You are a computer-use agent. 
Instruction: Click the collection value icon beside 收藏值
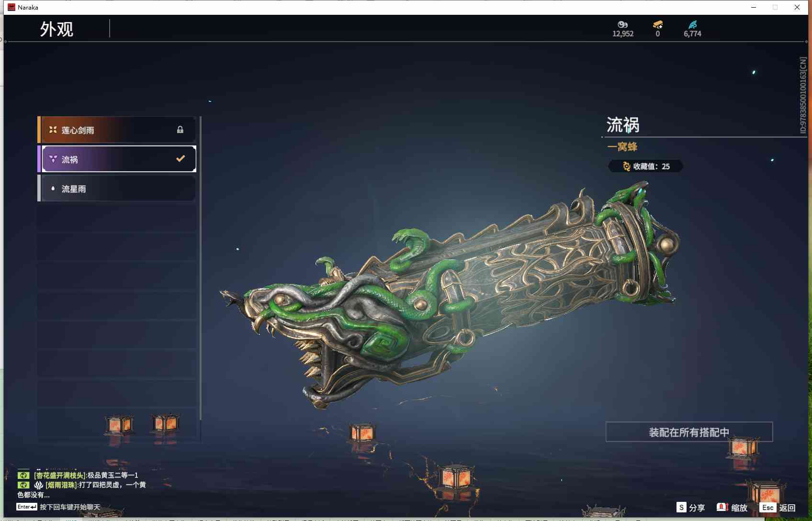pyautogui.click(x=626, y=166)
